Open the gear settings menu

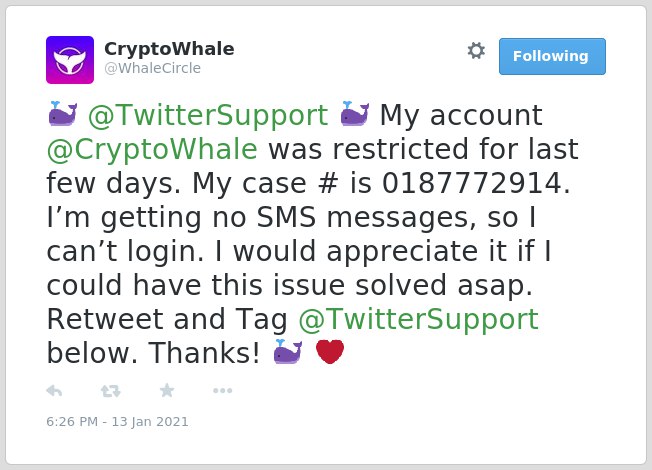click(476, 51)
